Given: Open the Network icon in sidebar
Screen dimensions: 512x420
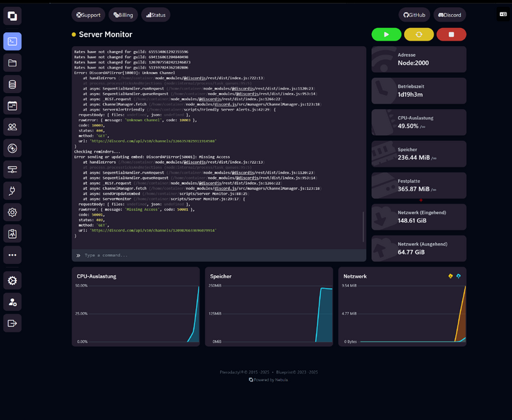Looking at the screenshot, I should coord(12,169).
